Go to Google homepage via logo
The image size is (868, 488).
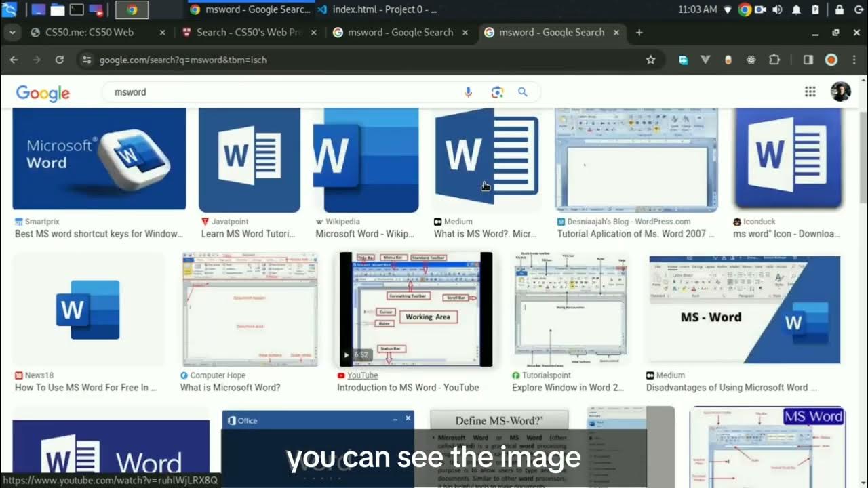pyautogui.click(x=43, y=93)
